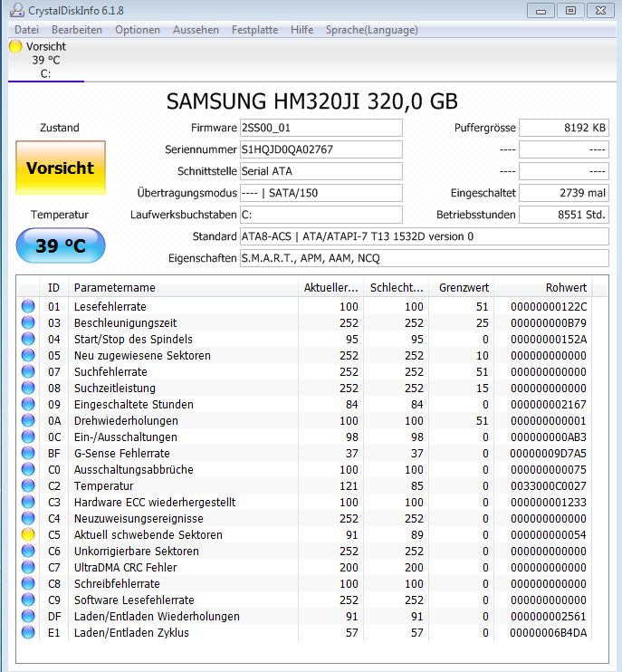Click the status icon for UltraDMA CRC Fehler
622x672 pixels.
click(28, 567)
